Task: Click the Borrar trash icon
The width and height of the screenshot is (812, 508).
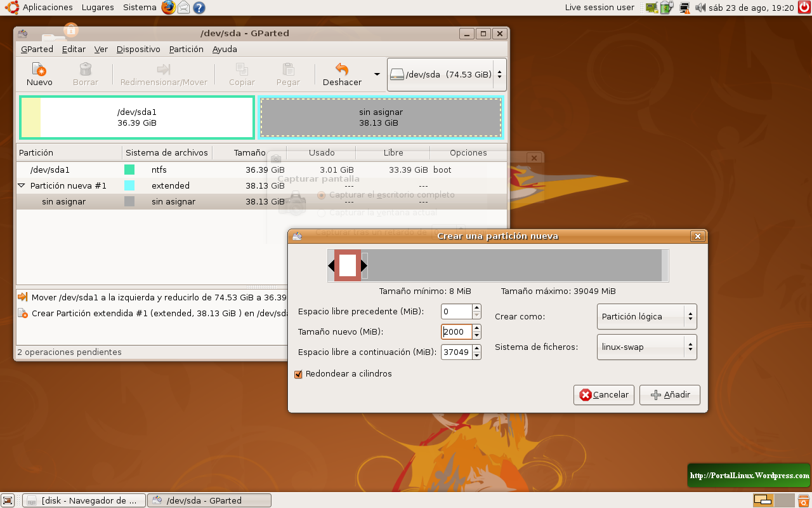Action: (85, 69)
